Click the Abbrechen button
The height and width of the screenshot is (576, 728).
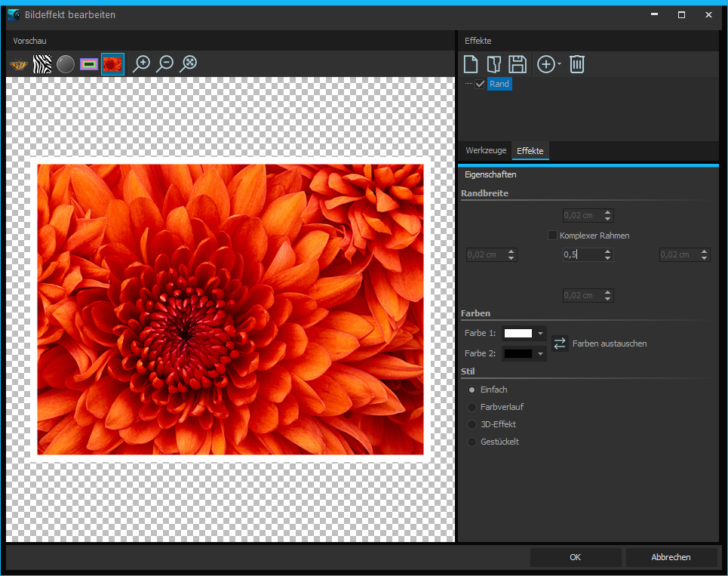tap(670, 557)
